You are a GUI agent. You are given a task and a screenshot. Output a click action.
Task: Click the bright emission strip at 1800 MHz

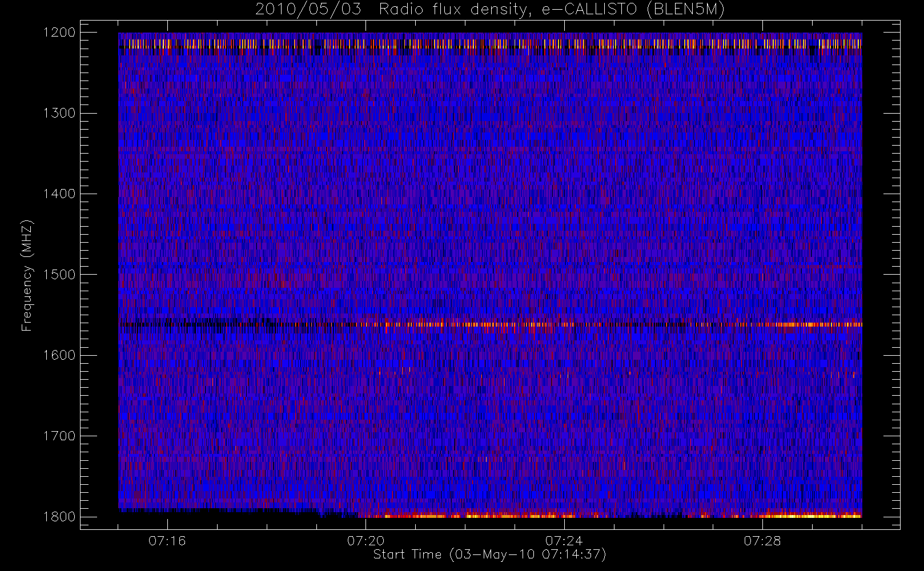(x=611, y=516)
